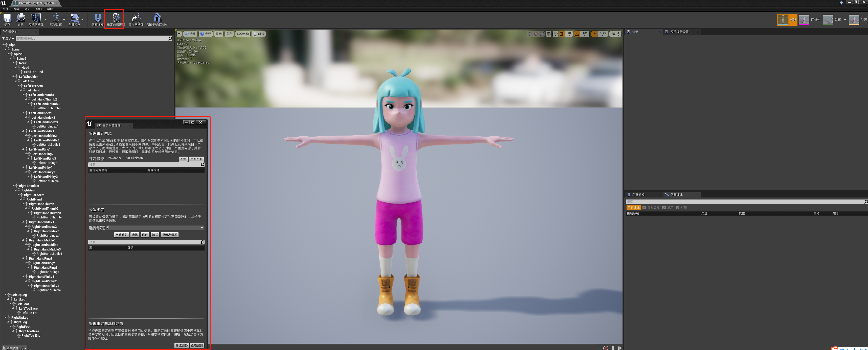Toggle the Material (材质) curve filter checkbox
Viewport: 868px width, 350px height.
(678, 208)
